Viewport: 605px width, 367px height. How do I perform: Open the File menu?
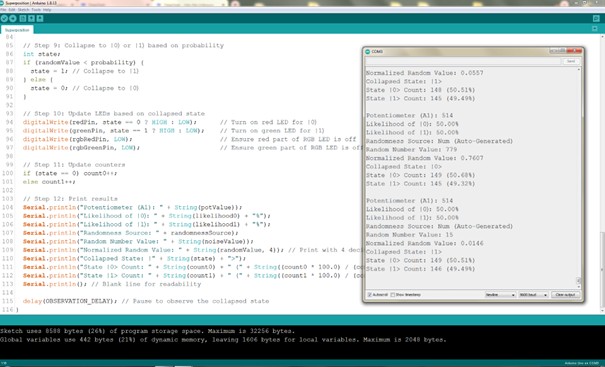[3, 10]
